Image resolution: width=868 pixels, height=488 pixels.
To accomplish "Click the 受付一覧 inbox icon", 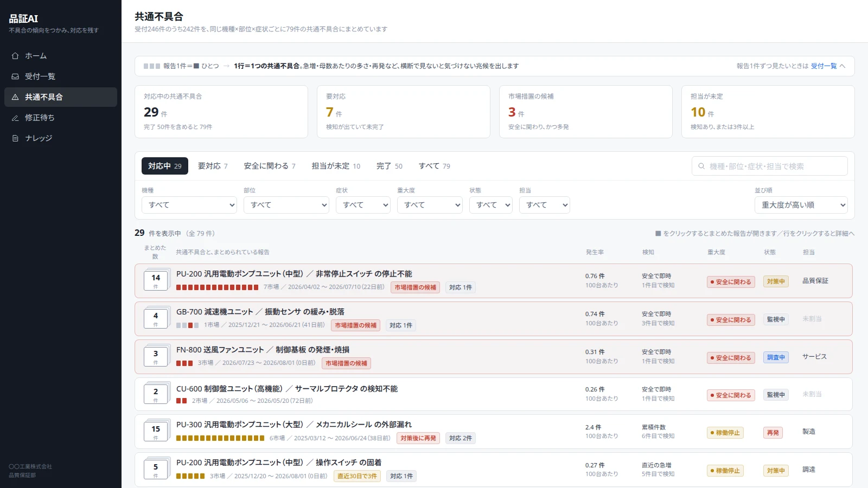I will pos(15,76).
